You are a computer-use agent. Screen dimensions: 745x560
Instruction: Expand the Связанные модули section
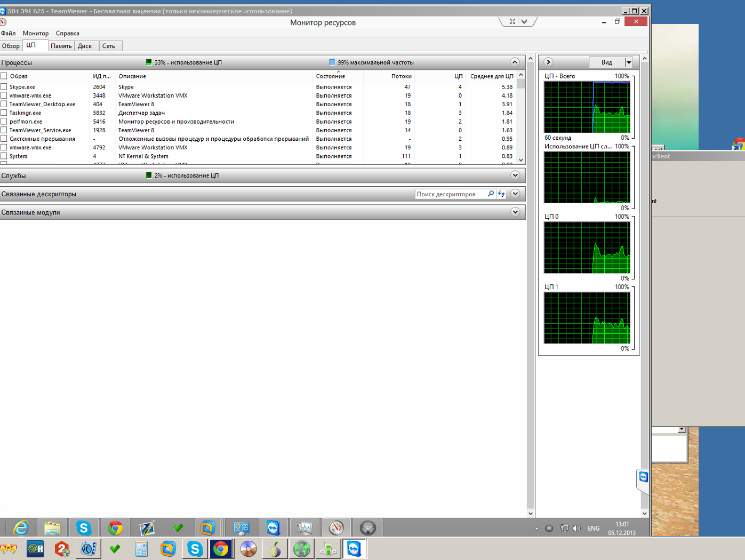point(515,212)
